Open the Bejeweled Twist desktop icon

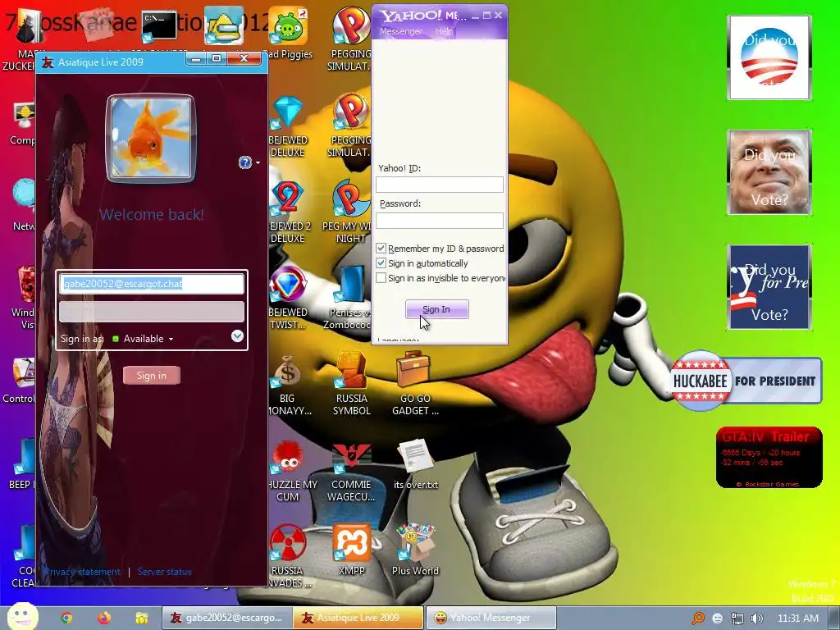(x=288, y=298)
